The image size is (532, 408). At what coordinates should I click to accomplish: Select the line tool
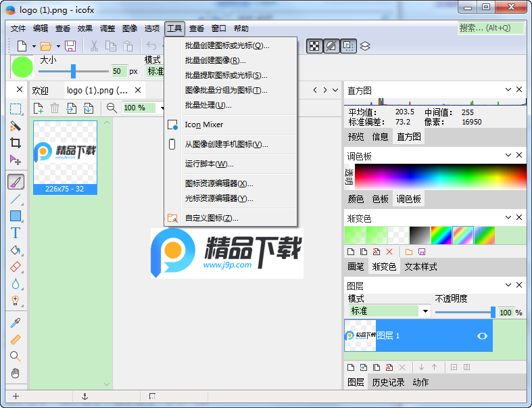(16, 199)
